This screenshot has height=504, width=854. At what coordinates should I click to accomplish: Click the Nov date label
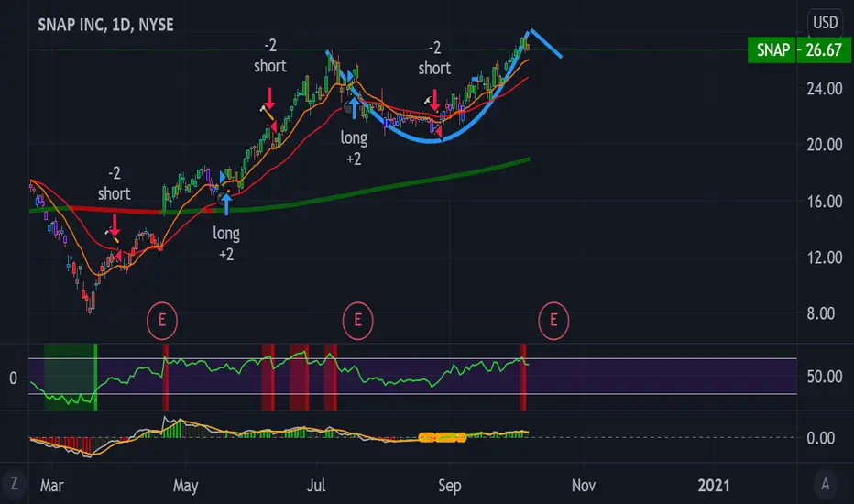(584, 486)
